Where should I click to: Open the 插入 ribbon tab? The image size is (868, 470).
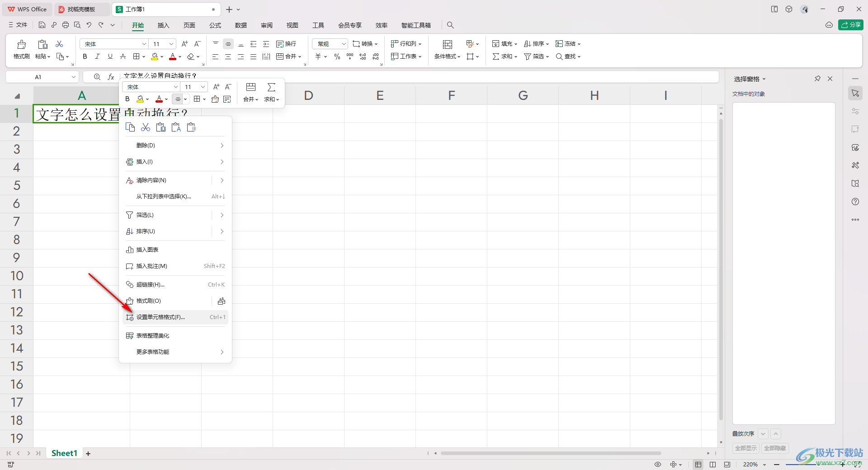(163, 25)
